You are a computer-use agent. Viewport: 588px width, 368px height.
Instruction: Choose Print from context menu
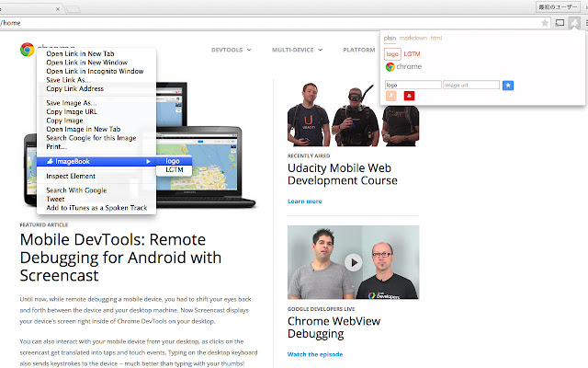(96, 146)
